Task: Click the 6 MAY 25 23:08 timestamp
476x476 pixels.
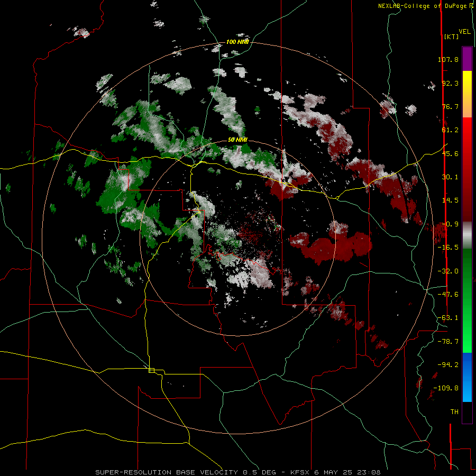Action: [347, 472]
